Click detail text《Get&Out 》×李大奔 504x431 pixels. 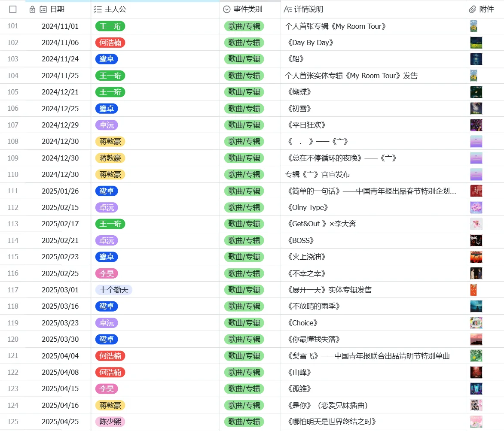pyautogui.click(x=321, y=224)
